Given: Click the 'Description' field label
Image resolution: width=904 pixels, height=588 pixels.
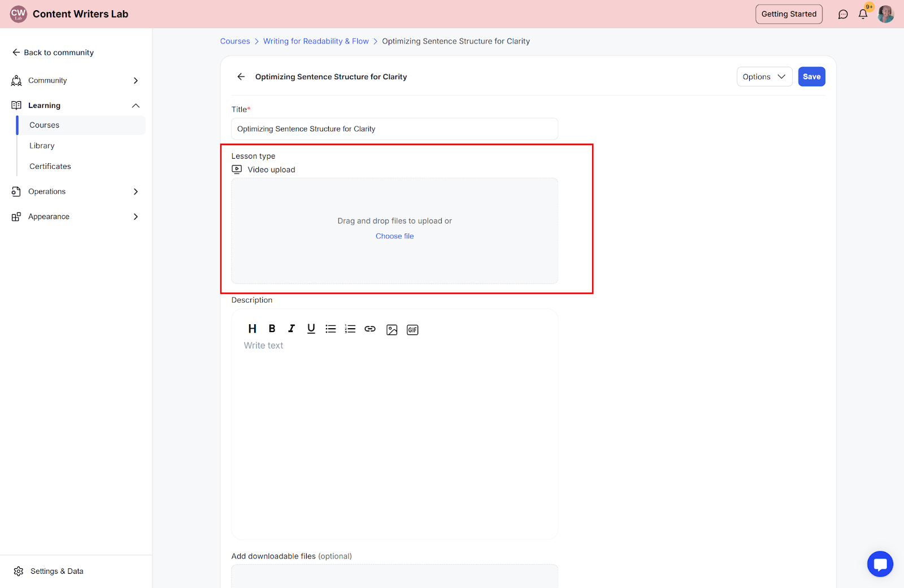Looking at the screenshot, I should (252, 300).
